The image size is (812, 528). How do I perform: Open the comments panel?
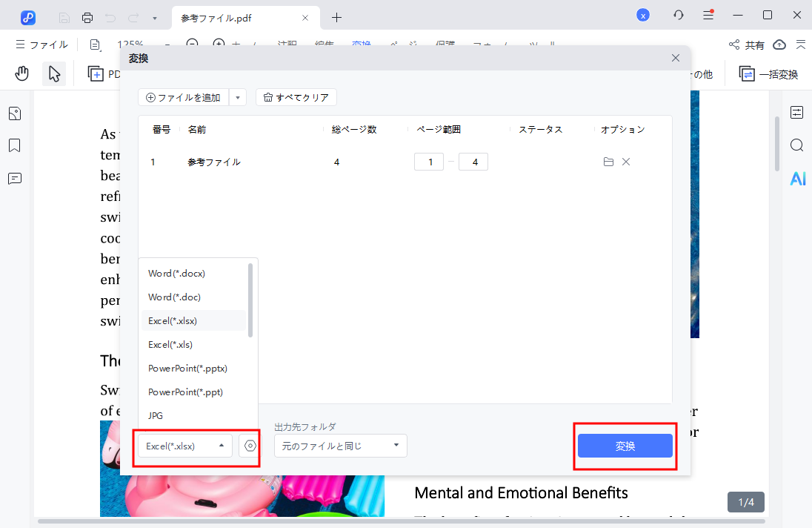click(x=14, y=178)
